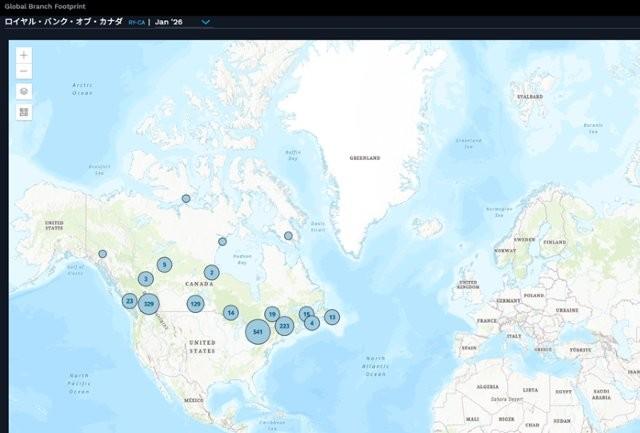Select the 23 branch cluster marker
Screen dimensions: 640x433
pyautogui.click(x=129, y=300)
